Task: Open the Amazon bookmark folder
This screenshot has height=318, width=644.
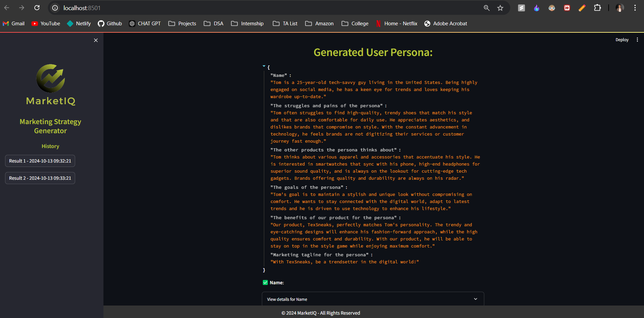Action: point(319,24)
